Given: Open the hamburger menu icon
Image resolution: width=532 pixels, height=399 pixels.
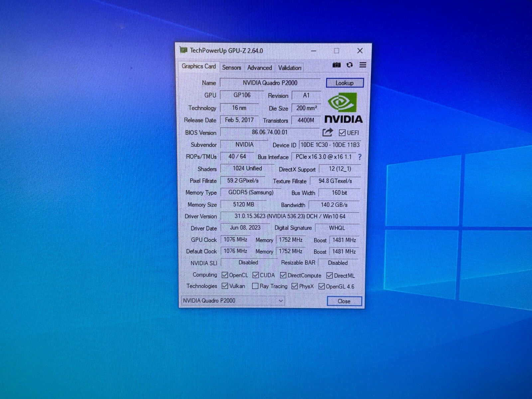Looking at the screenshot, I should pyautogui.click(x=363, y=65).
